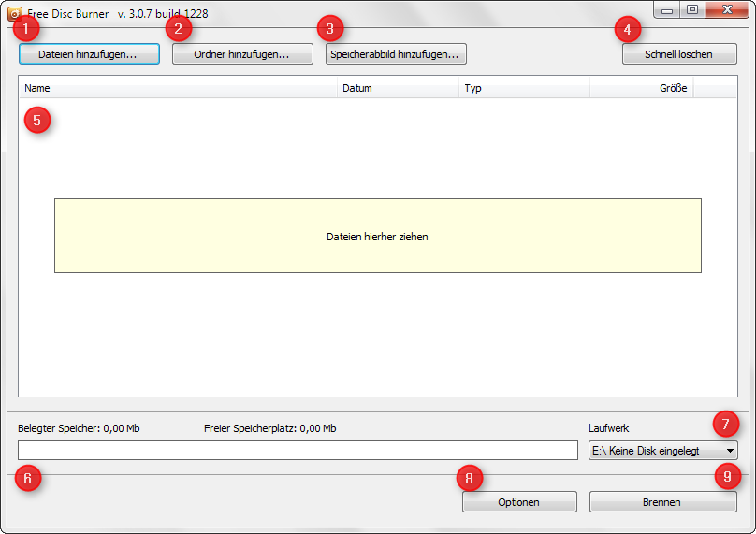The image size is (756, 534).
Task: Sort the list by Name column
Action: (x=178, y=88)
